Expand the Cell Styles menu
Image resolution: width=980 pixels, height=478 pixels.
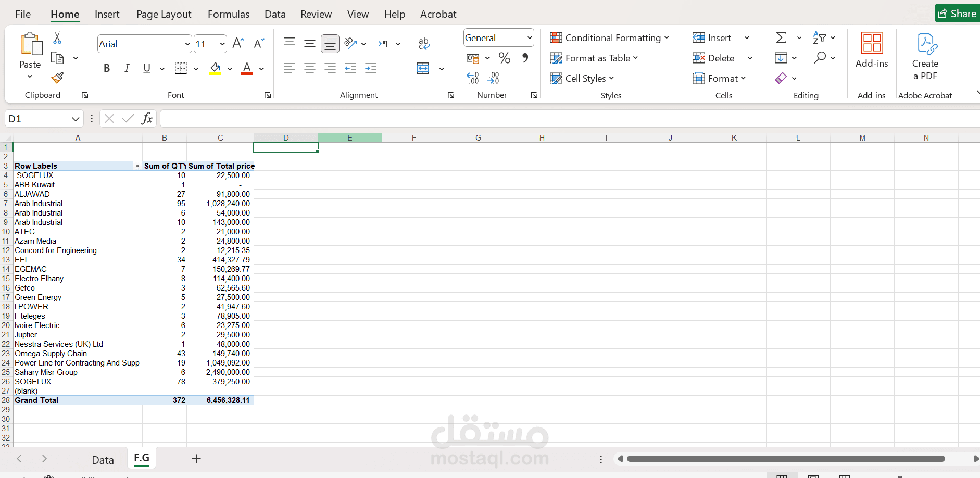pos(582,79)
